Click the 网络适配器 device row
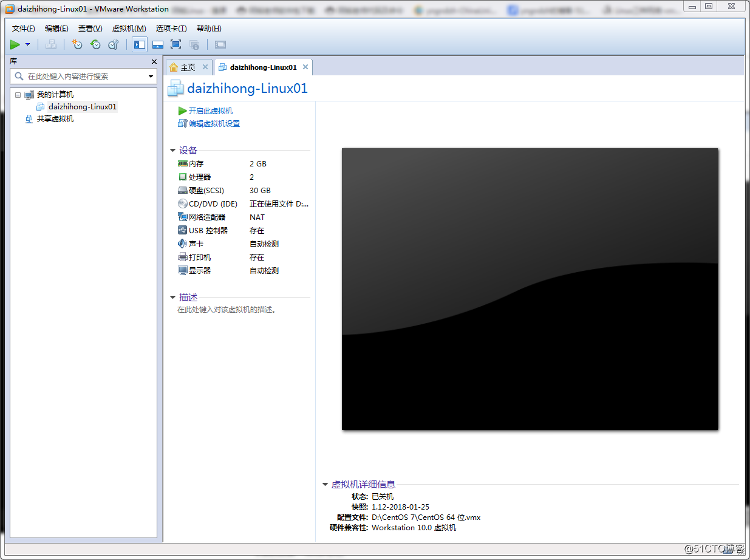The width and height of the screenshot is (750, 560). (x=244, y=217)
